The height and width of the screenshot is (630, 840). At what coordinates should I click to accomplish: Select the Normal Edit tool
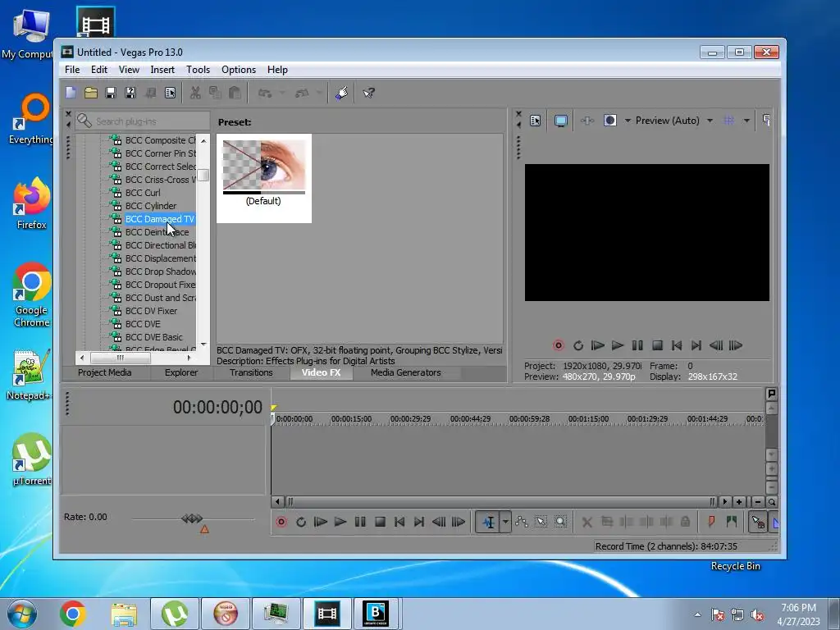click(488, 522)
